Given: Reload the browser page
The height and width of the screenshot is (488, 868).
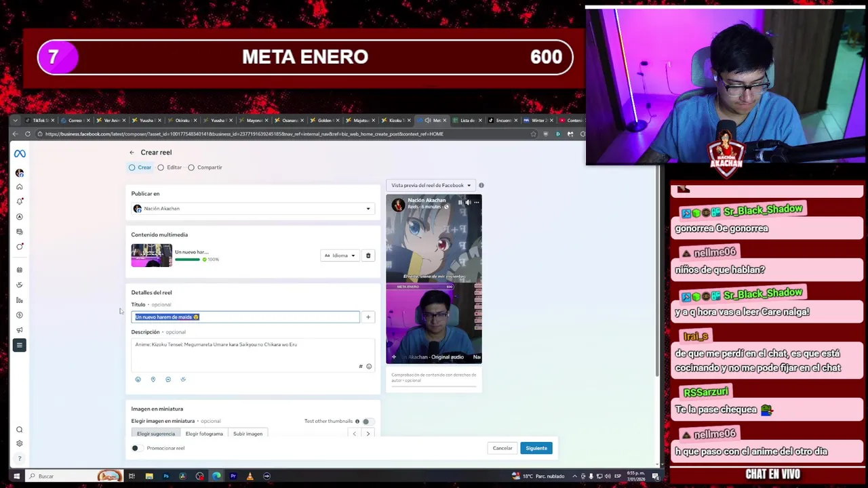Looking at the screenshot, I should coord(28,134).
